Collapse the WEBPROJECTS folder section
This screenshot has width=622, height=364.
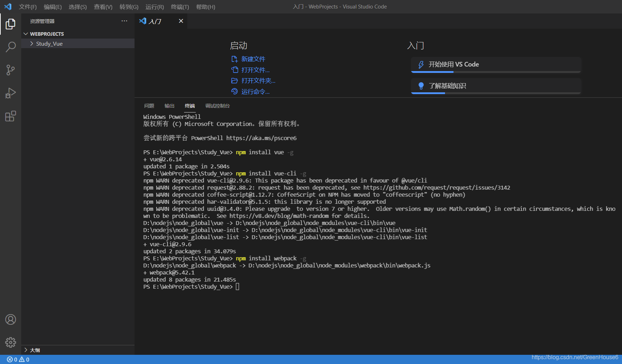coord(26,34)
